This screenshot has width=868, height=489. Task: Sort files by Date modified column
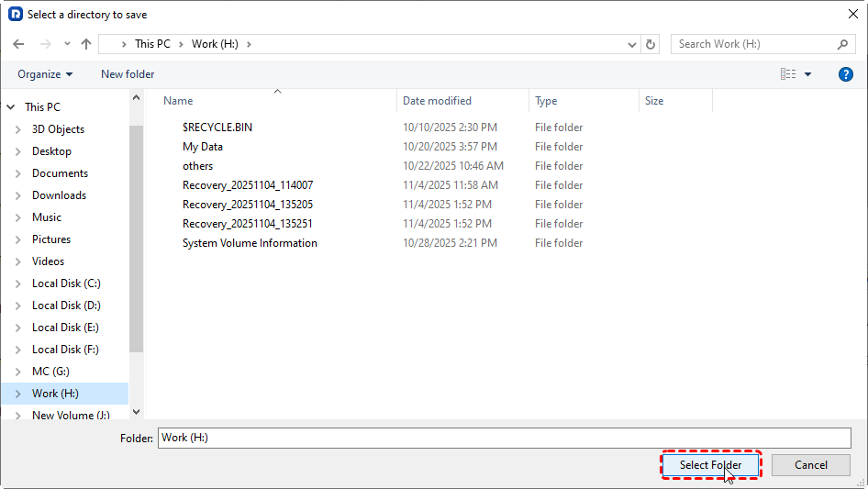click(x=437, y=101)
